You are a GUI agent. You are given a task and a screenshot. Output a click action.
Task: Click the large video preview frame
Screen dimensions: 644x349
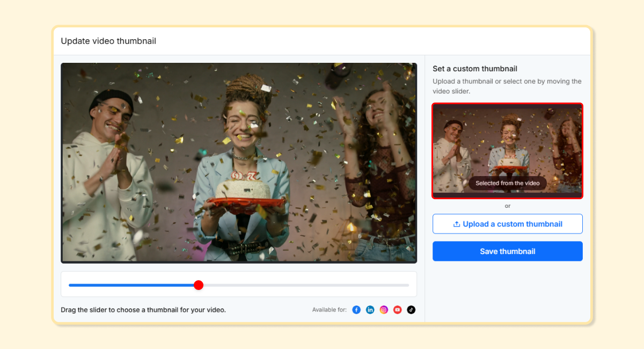coord(239,163)
